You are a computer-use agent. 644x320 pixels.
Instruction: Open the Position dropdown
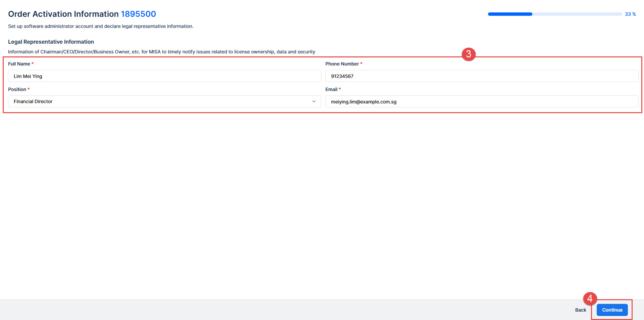coord(164,101)
